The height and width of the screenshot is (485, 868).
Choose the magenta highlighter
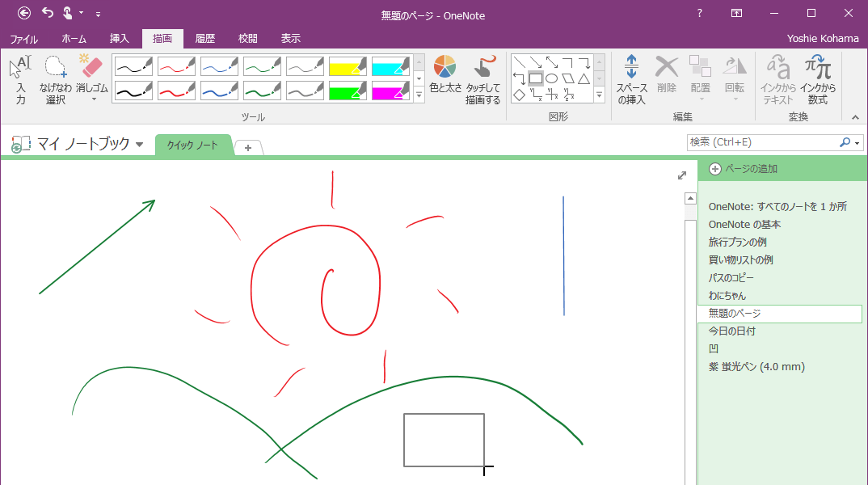391,91
